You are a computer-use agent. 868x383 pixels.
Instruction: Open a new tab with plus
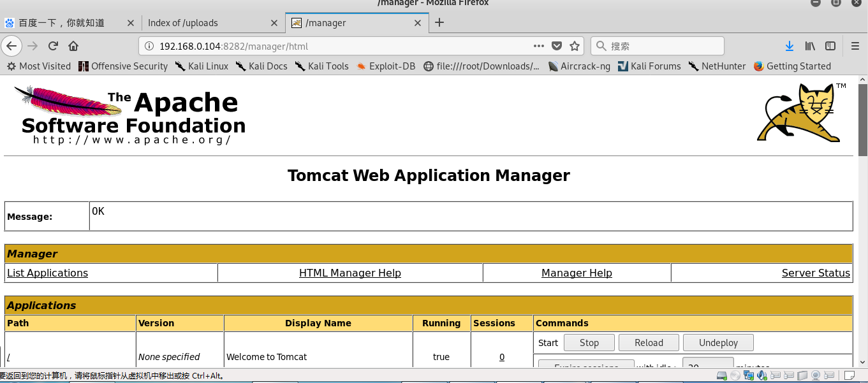tap(439, 22)
